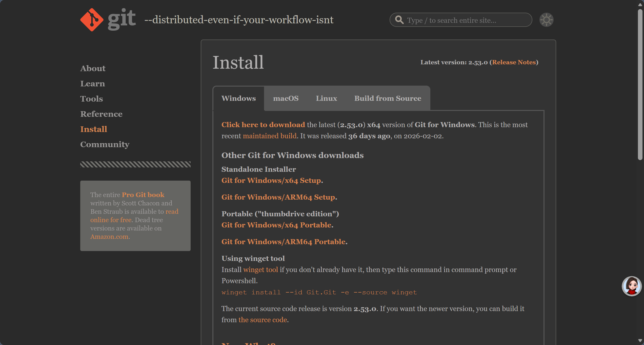Toggle the light/dark theme sun icon
Image resolution: width=644 pixels, height=345 pixels.
coord(546,20)
